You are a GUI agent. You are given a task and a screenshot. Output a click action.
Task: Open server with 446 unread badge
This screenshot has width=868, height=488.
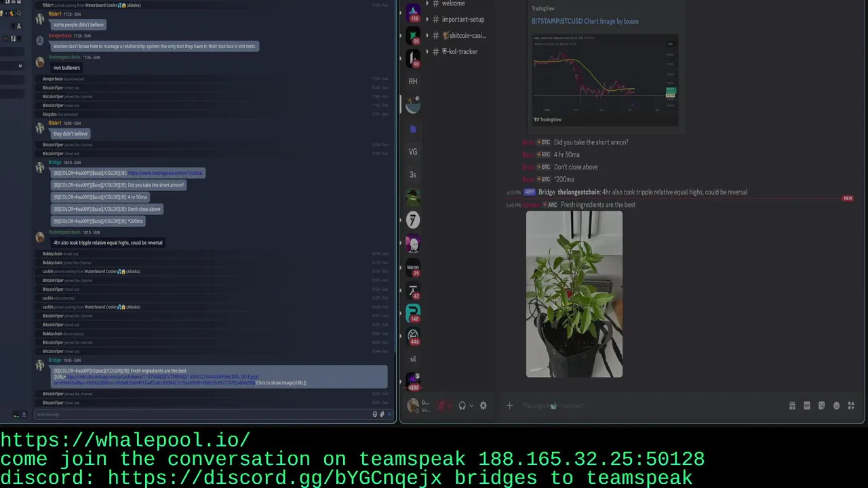(x=413, y=336)
